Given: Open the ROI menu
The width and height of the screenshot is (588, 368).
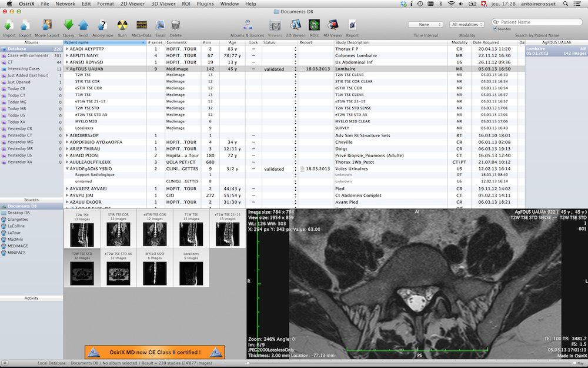Looking at the screenshot, I should (186, 4).
